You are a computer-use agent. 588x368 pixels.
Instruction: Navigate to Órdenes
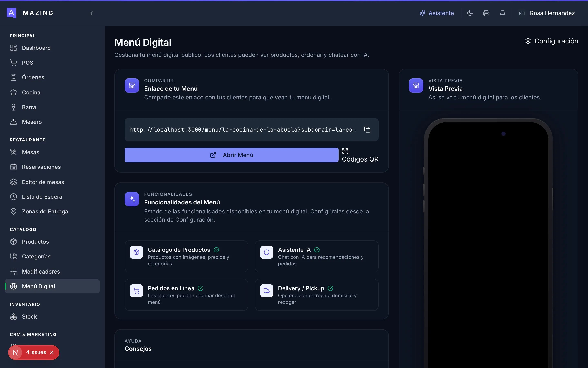(x=52, y=77)
